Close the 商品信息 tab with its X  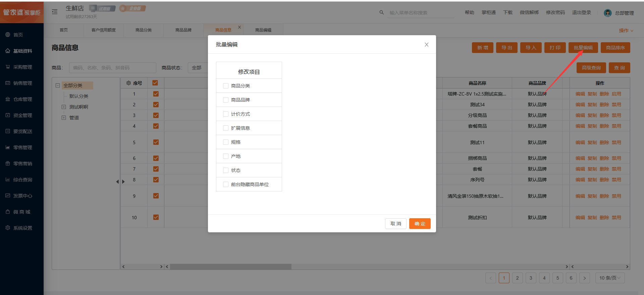(x=239, y=27)
